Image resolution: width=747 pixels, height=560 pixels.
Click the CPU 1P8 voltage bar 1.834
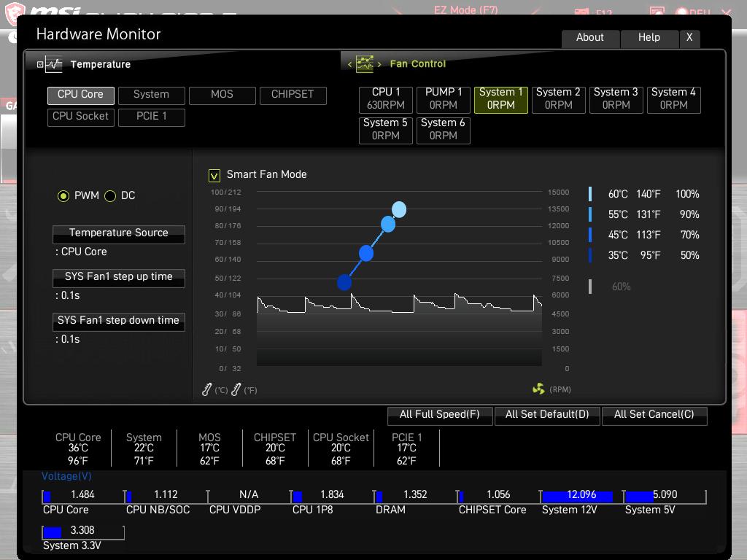click(x=332, y=496)
